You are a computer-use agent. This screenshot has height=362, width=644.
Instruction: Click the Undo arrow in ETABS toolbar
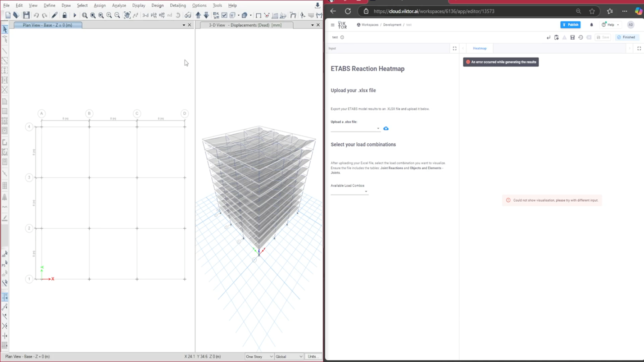(x=36, y=15)
